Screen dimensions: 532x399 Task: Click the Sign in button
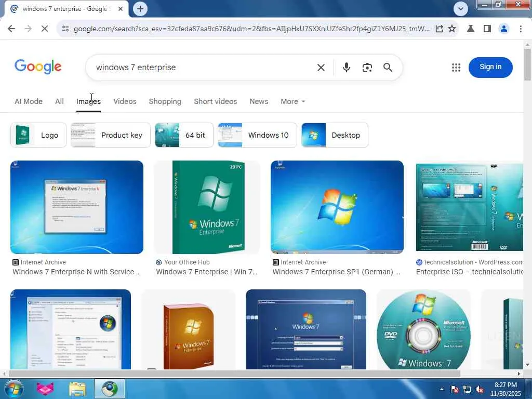[490, 67]
